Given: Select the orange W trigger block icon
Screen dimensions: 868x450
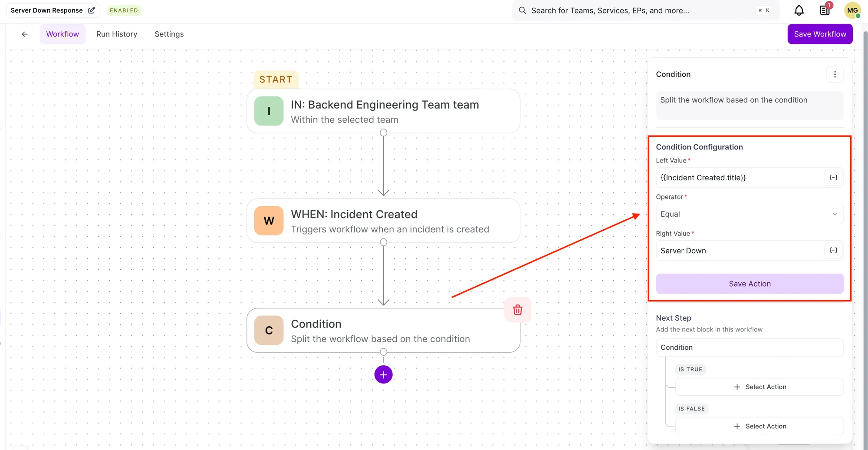Looking at the screenshot, I should [269, 221].
